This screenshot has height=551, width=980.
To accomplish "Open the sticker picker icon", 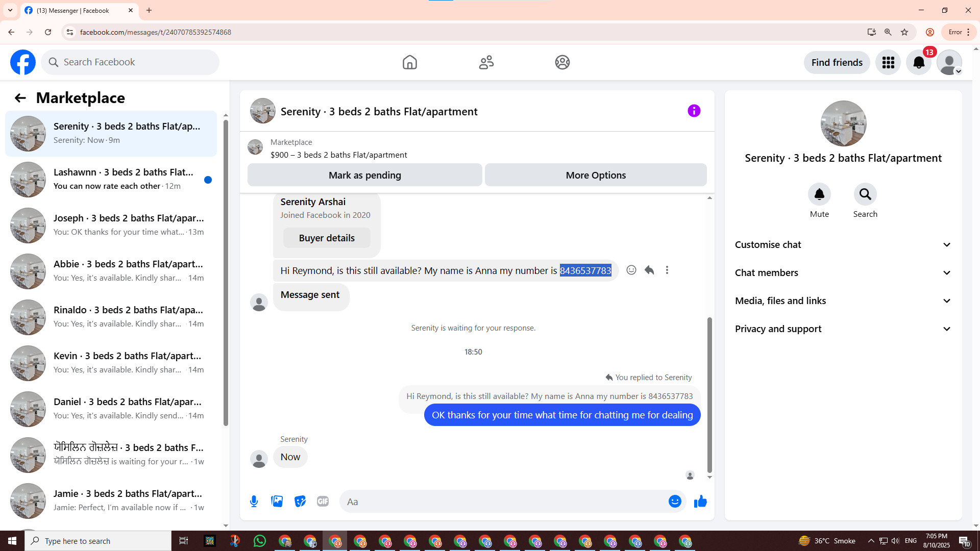I will click(300, 502).
